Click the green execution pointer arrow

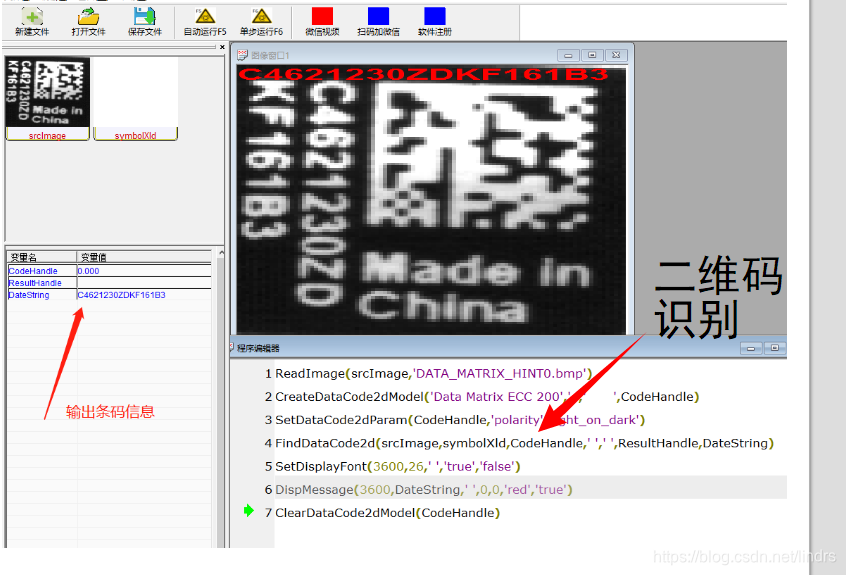(248, 510)
